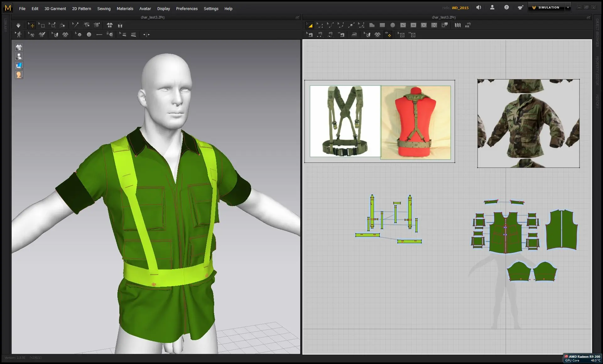Open the Simulation mode dropdown arrow

click(568, 8)
